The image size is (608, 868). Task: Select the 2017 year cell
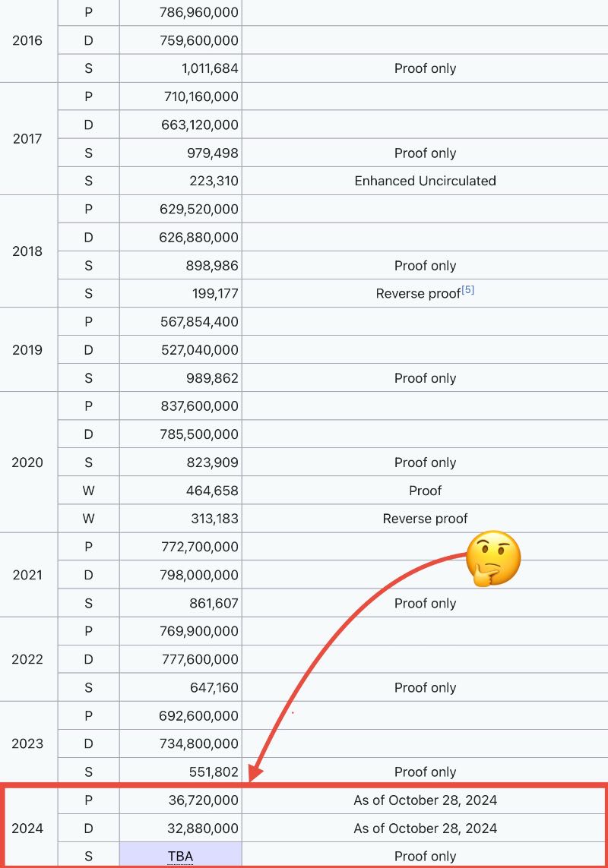pyautogui.click(x=27, y=139)
